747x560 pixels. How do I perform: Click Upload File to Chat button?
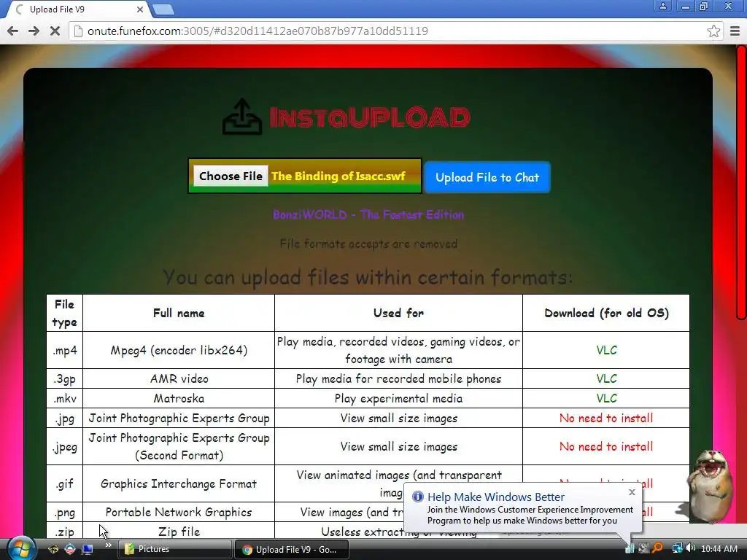[x=487, y=178]
